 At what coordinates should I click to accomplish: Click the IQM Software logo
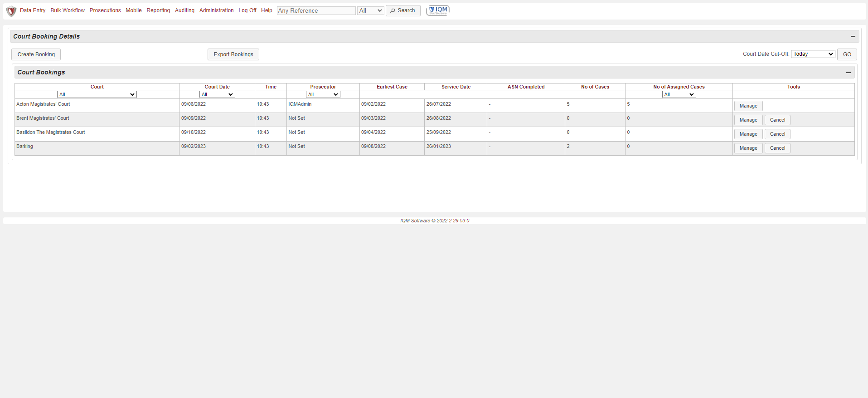point(438,10)
